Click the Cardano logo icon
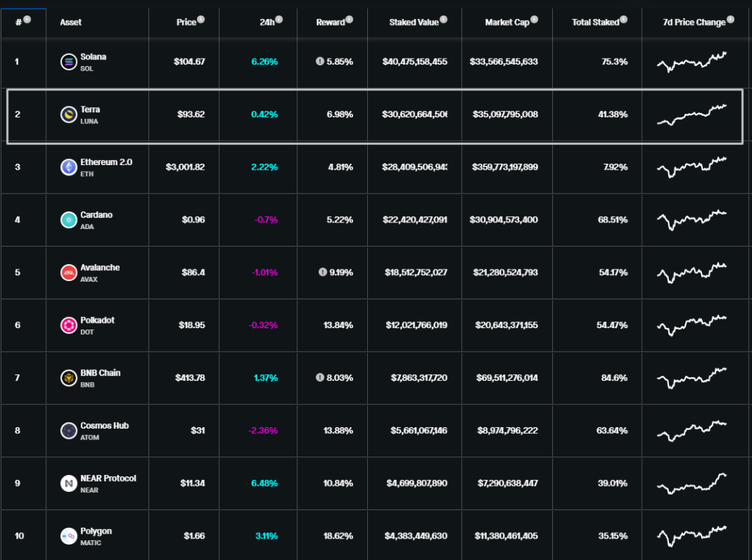 tap(68, 220)
